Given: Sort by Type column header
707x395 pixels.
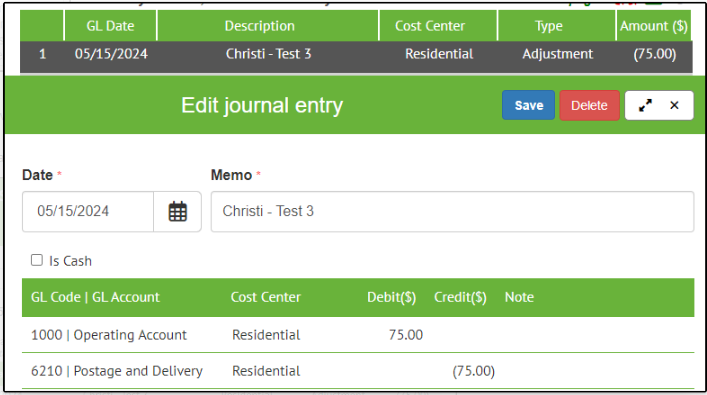Looking at the screenshot, I should pos(549,26).
